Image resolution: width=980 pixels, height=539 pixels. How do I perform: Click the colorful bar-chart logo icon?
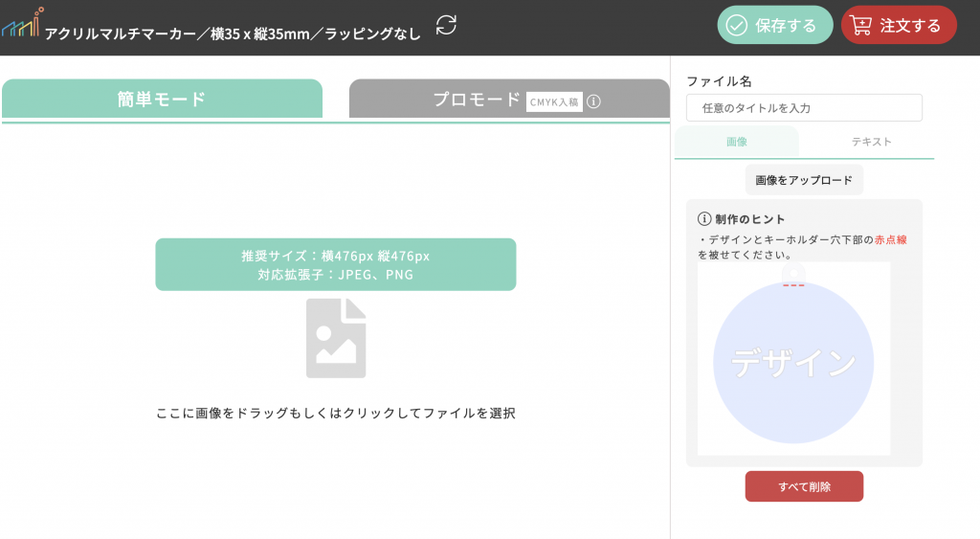coord(21,24)
